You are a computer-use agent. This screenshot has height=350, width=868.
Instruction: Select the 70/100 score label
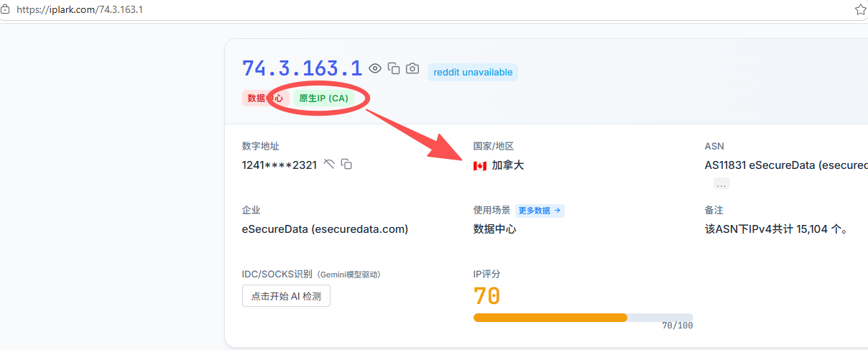[678, 326]
